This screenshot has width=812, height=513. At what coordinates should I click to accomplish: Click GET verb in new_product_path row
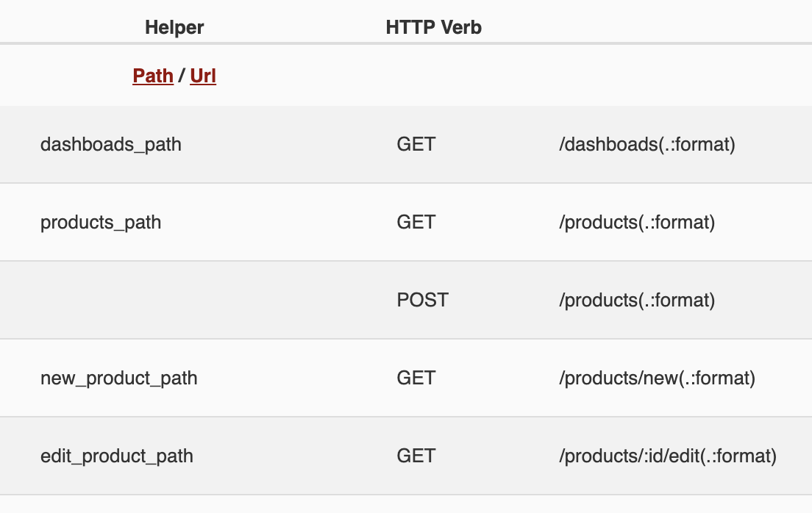416,378
